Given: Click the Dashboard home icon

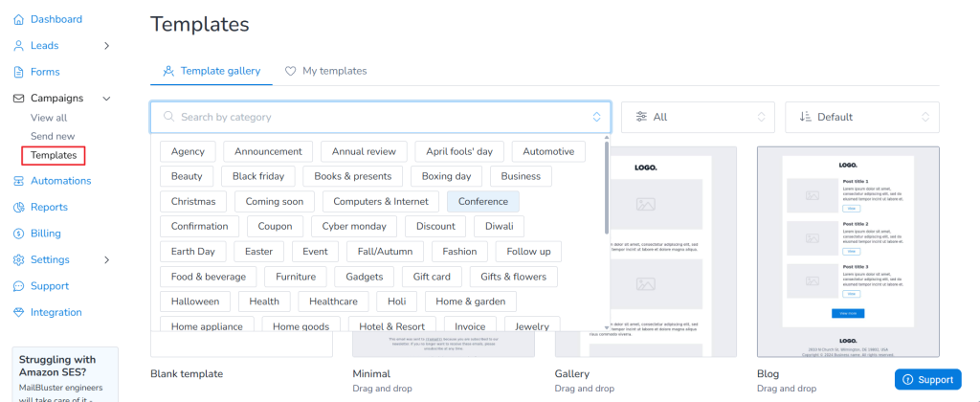Looking at the screenshot, I should point(19,19).
